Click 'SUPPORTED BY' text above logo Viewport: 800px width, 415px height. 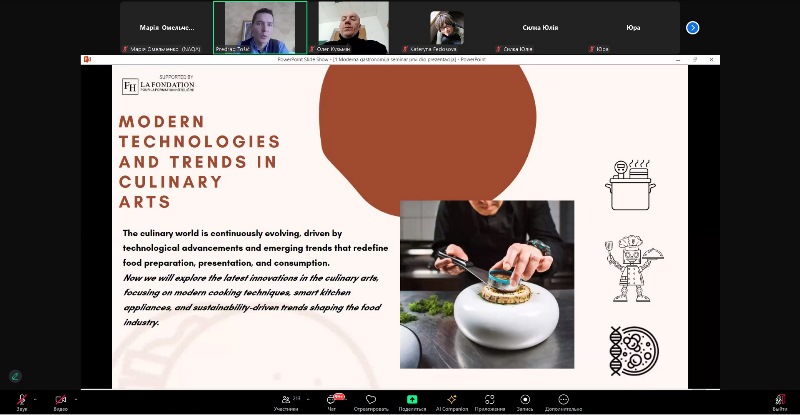177,77
